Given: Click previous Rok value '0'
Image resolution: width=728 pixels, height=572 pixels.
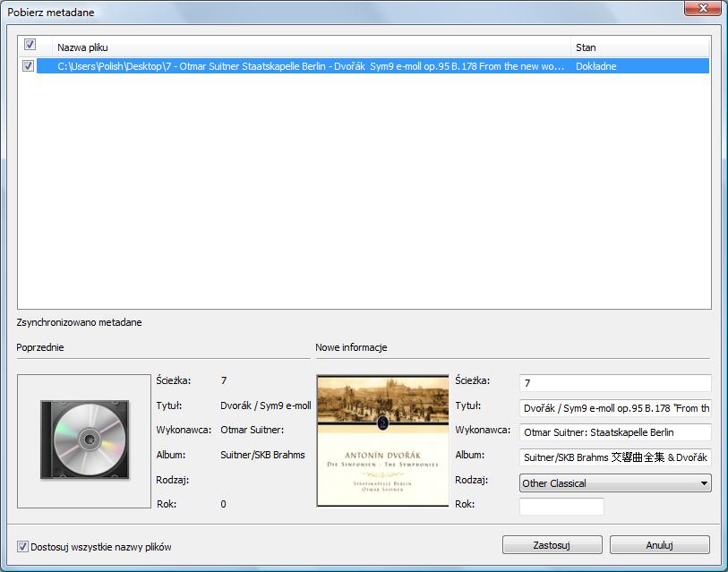Looking at the screenshot, I should [x=223, y=504].
